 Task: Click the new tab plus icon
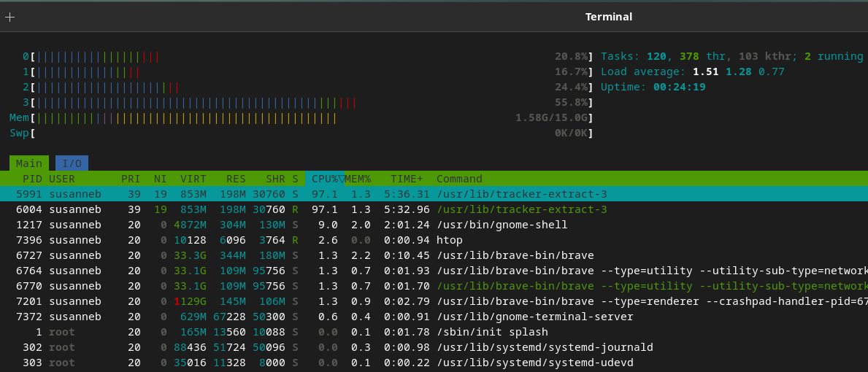point(9,17)
